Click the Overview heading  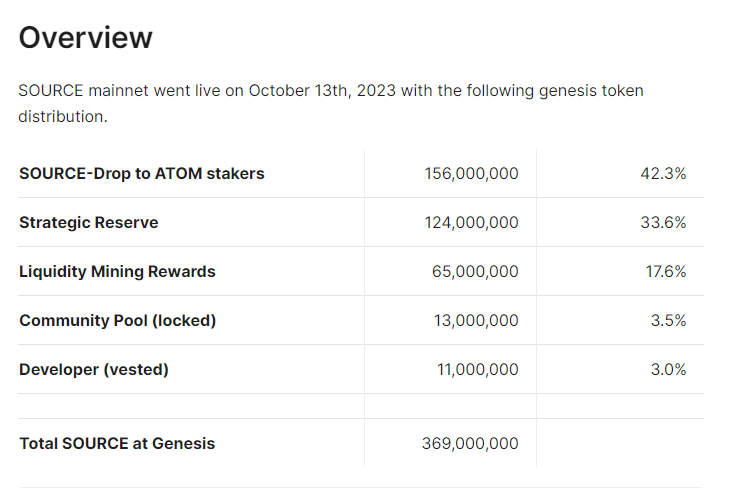[x=86, y=37]
